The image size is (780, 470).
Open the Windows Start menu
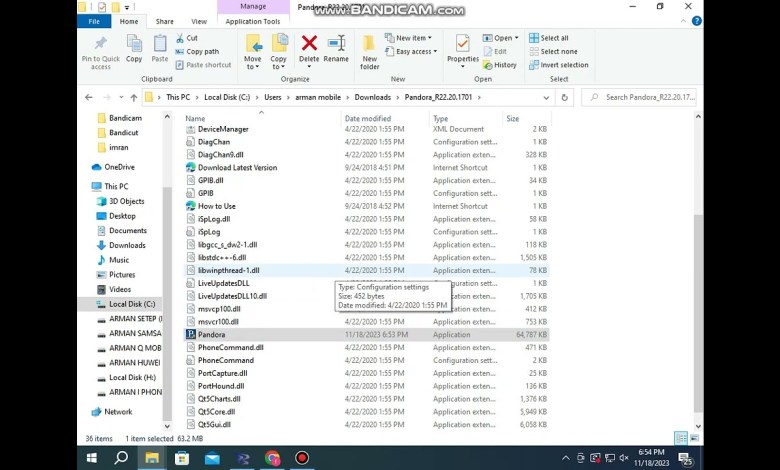[x=92, y=458]
